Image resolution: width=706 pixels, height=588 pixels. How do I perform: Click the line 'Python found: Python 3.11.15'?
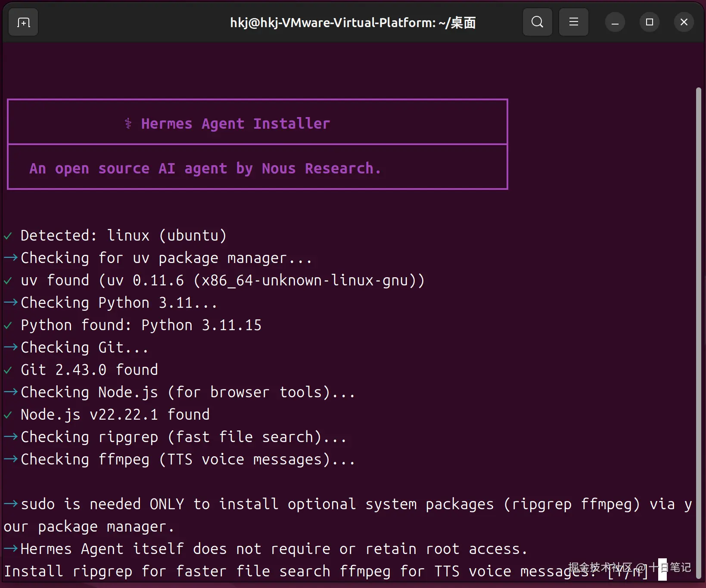141,325
